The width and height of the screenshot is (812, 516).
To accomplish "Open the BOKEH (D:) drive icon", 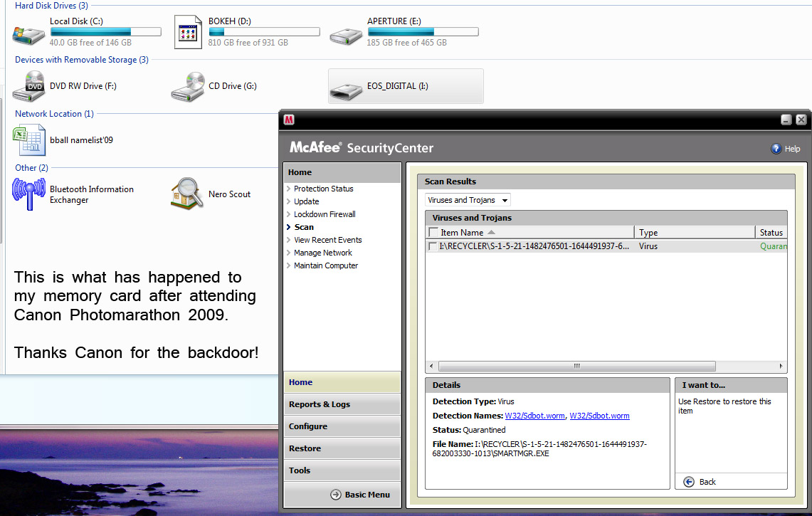I will click(x=187, y=32).
